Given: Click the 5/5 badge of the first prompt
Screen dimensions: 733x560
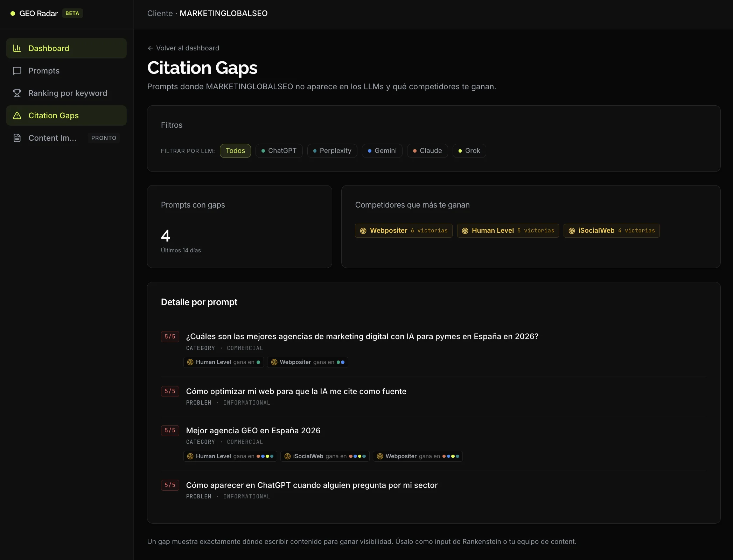Looking at the screenshot, I should (170, 337).
